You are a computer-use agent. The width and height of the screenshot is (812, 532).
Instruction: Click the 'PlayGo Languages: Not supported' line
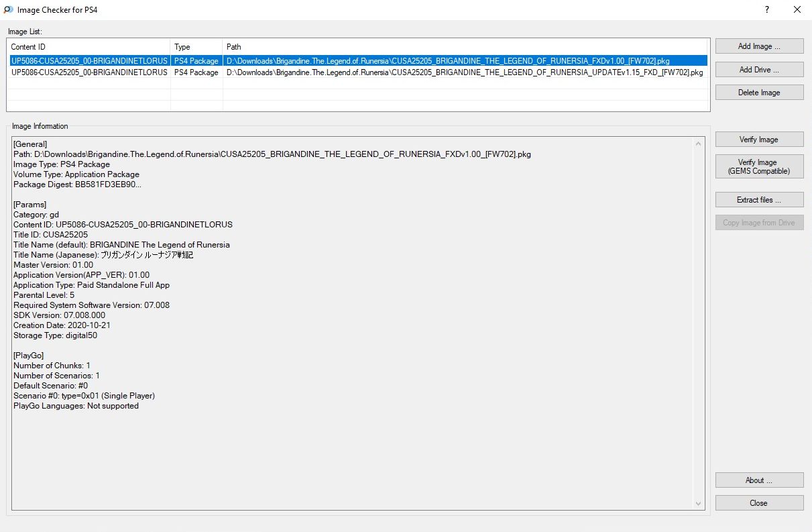tap(76, 406)
